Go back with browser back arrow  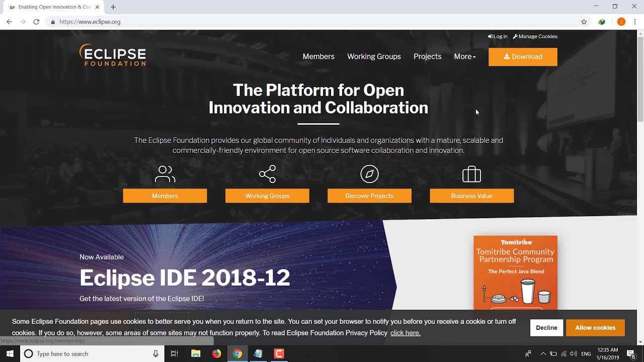pyautogui.click(x=9, y=22)
